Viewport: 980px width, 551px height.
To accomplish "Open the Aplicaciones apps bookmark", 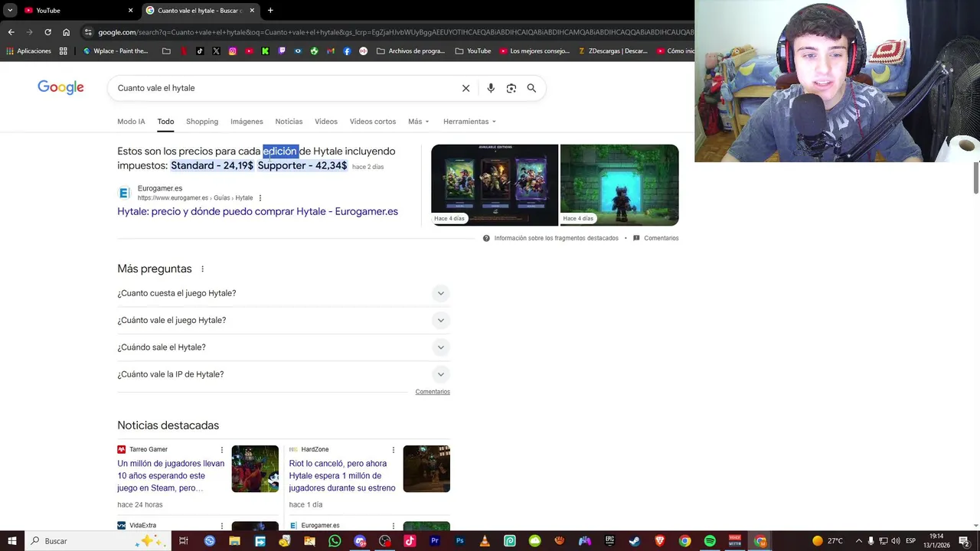I will (x=28, y=51).
